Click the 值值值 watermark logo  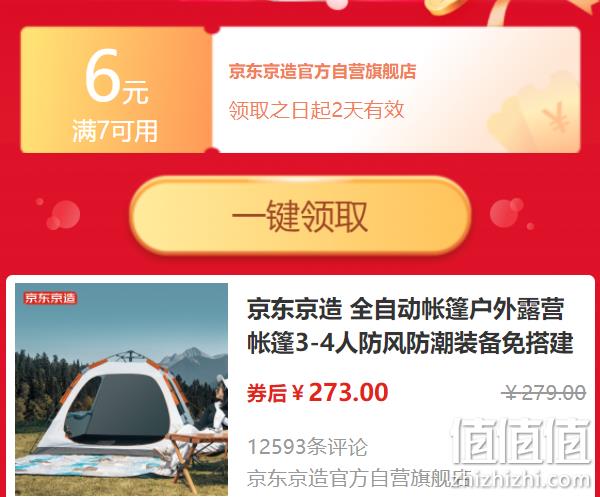[521, 440]
